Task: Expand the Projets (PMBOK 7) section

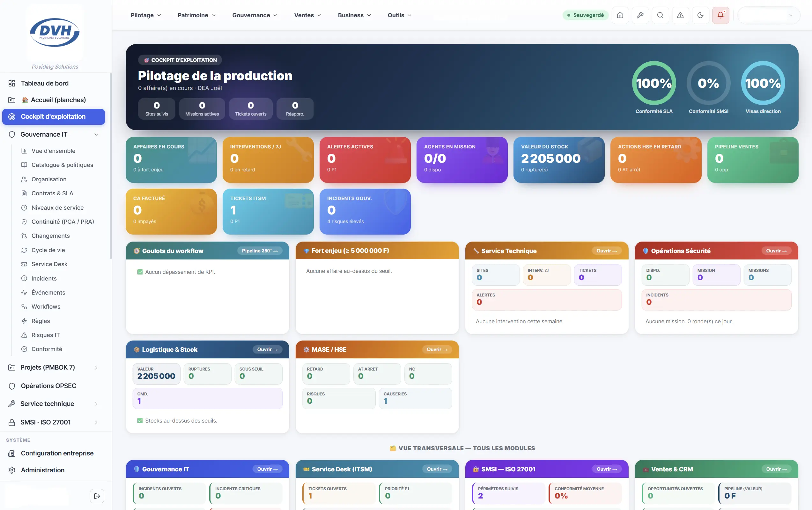Action: (x=96, y=367)
